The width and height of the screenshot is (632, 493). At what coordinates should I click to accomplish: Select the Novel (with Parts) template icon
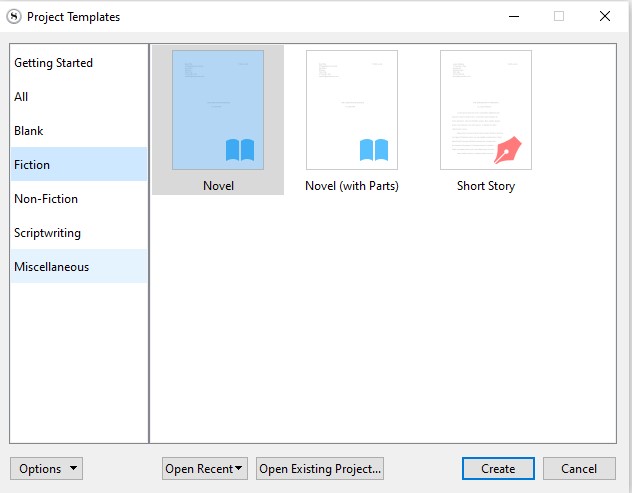tap(351, 110)
